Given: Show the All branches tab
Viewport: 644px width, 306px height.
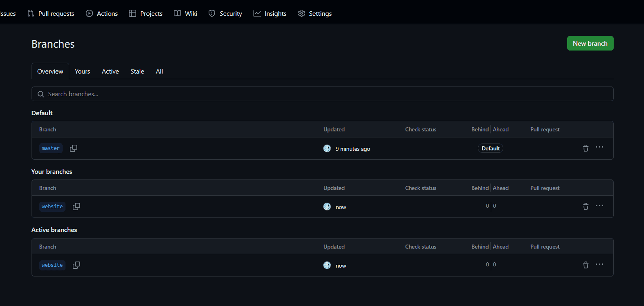Looking at the screenshot, I should [159, 71].
